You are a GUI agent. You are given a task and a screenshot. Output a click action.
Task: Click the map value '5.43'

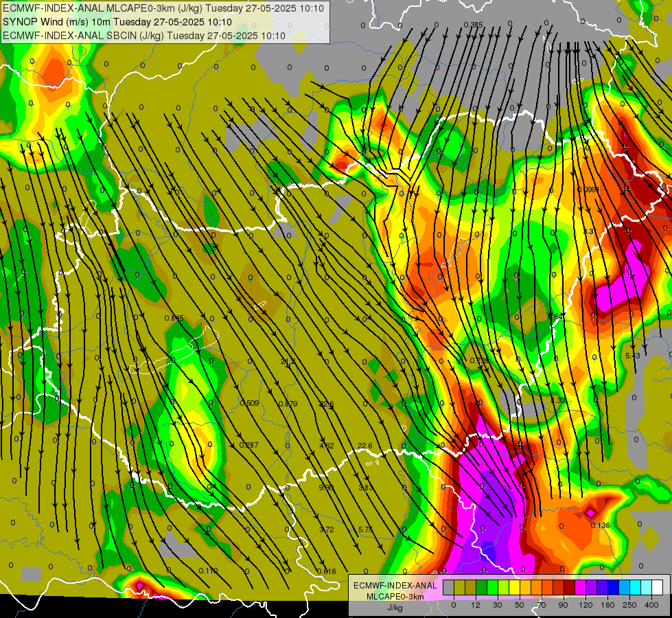pos(633,356)
